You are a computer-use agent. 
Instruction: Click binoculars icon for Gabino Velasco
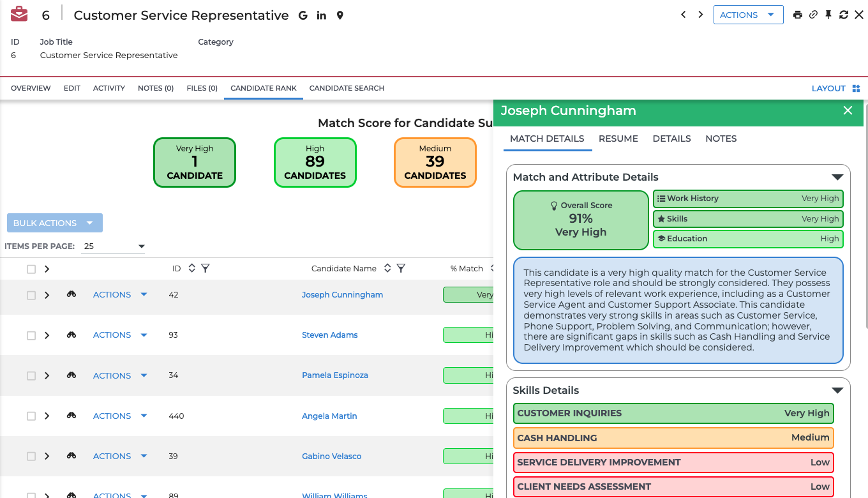[71, 456]
